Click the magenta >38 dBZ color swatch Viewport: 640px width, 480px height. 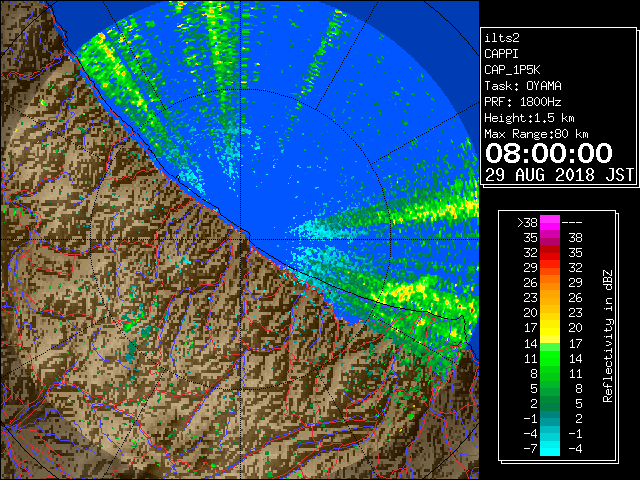[x=550, y=222]
